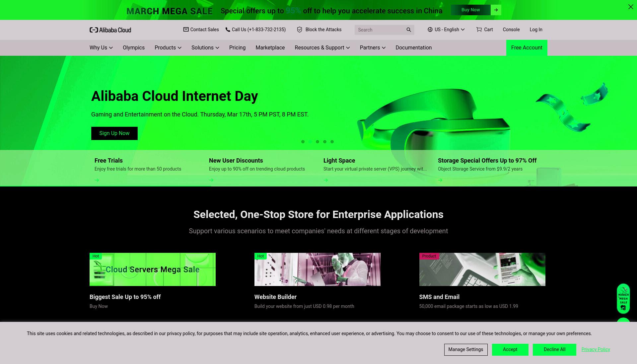Select the first carousel dot
This screenshot has width=637, height=364.
pyautogui.click(x=303, y=142)
